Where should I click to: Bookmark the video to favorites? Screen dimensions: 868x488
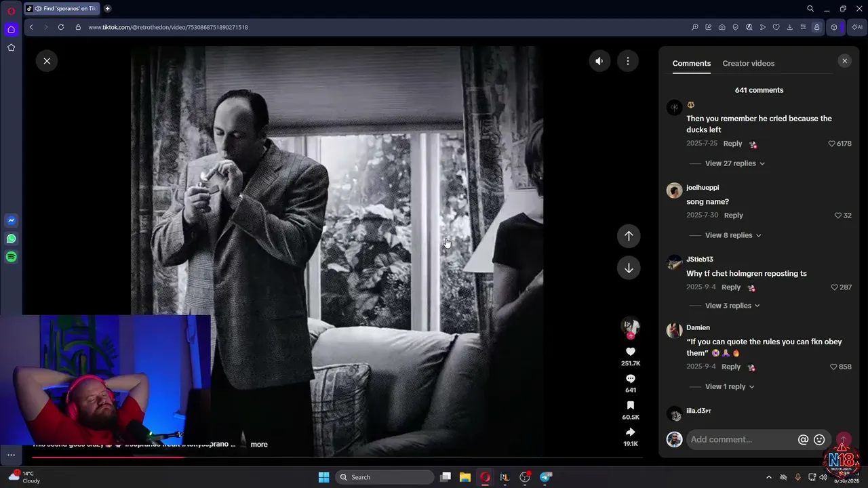pyautogui.click(x=631, y=405)
